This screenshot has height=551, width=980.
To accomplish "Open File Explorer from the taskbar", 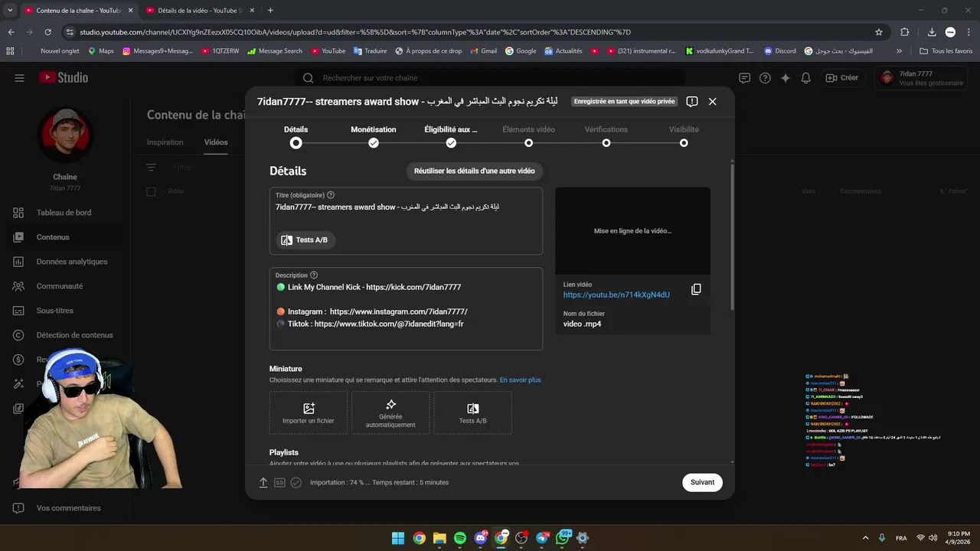I will (x=439, y=538).
